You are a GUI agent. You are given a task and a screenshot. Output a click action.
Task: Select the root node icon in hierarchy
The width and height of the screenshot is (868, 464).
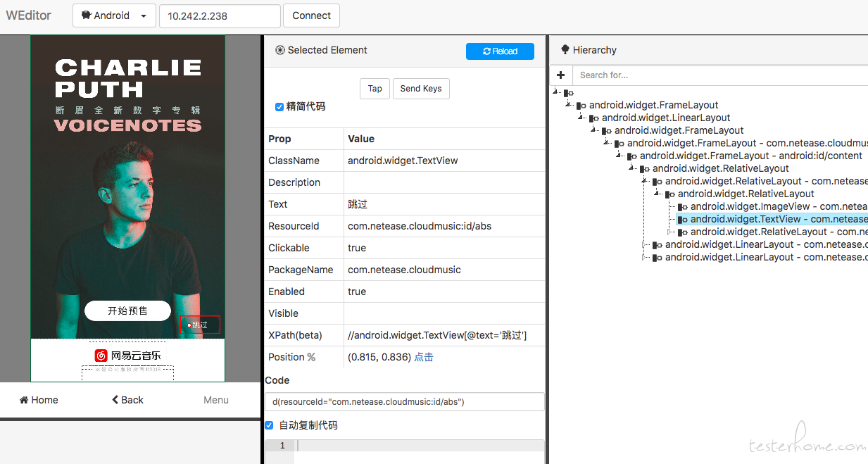[x=570, y=93]
